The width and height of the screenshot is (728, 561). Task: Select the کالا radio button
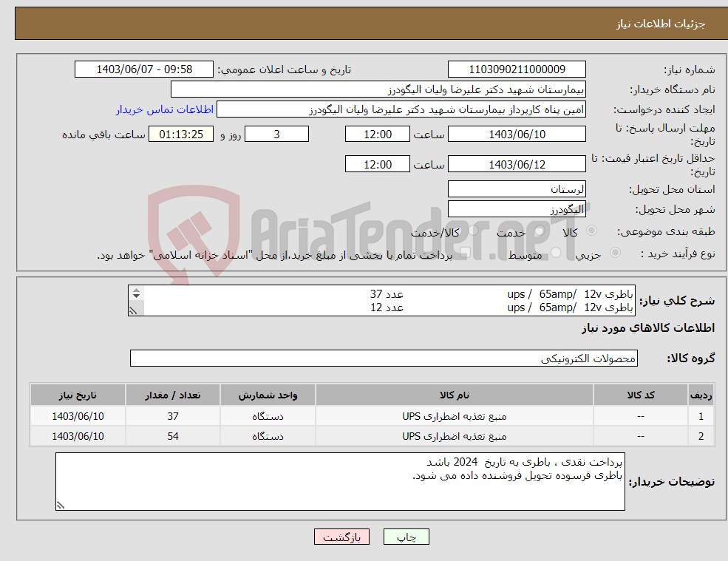[591, 231]
